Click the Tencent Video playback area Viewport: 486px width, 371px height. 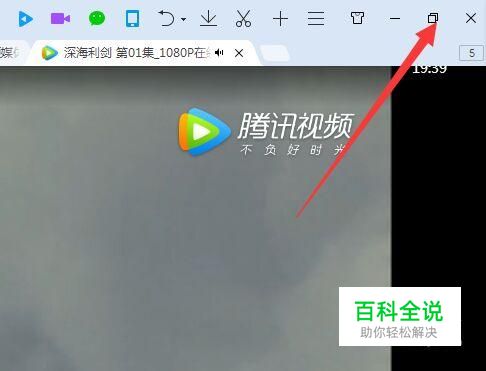(x=195, y=218)
